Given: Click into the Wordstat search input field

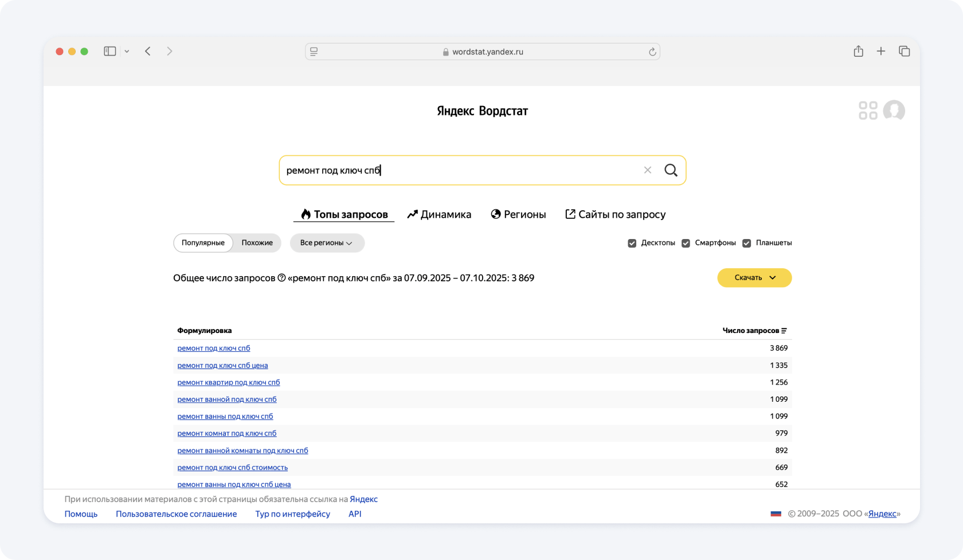Looking at the screenshot, I should coord(459,170).
